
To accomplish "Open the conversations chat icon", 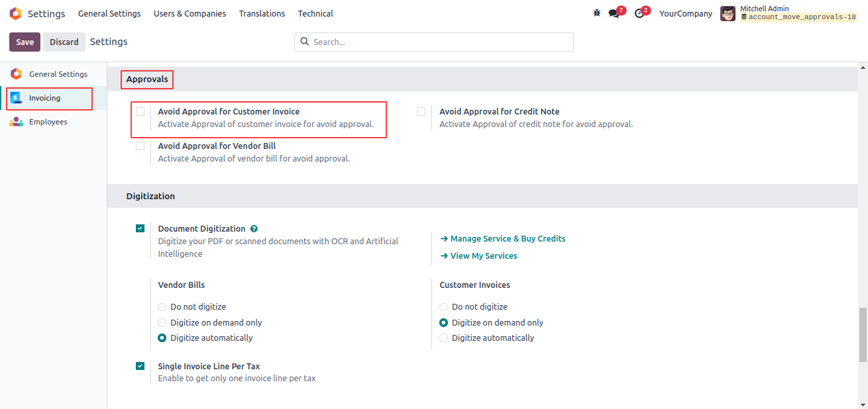I will [x=614, y=13].
